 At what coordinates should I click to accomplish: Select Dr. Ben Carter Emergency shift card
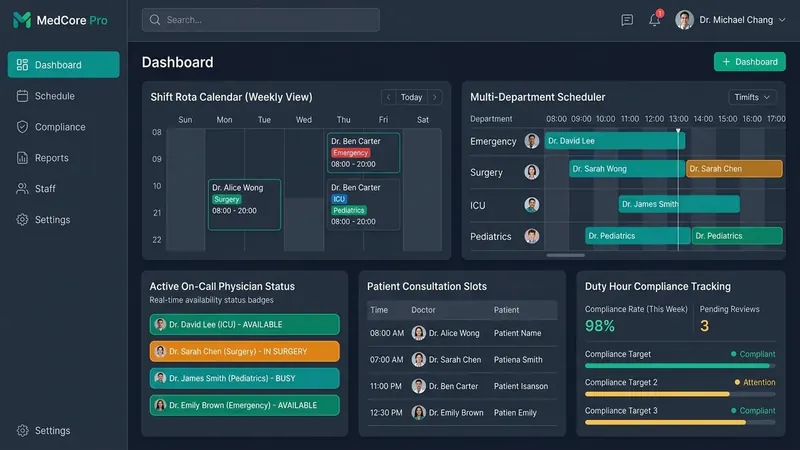(x=363, y=153)
